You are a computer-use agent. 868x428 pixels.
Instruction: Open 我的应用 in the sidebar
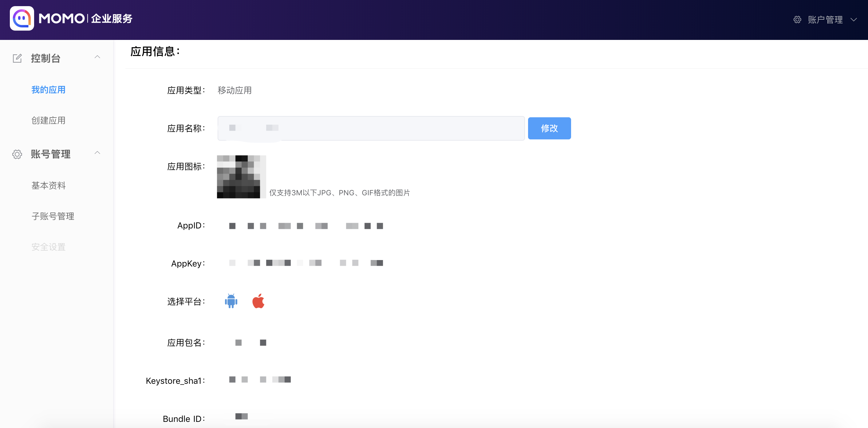[x=49, y=90]
